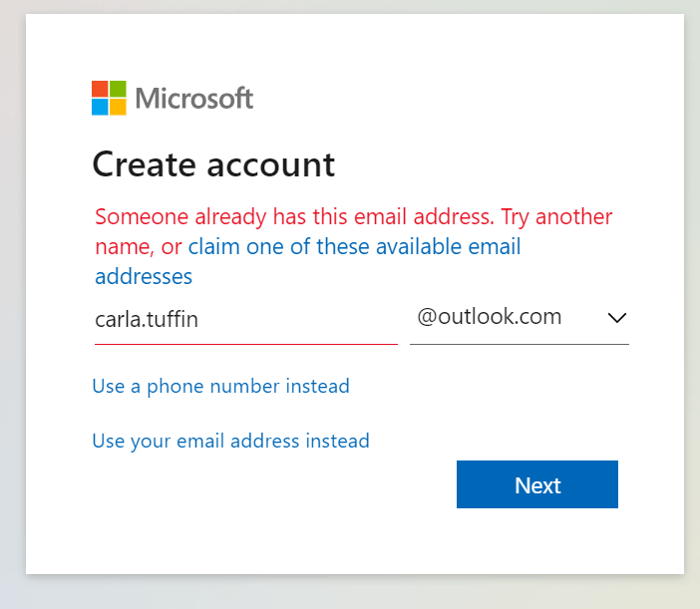The height and width of the screenshot is (609, 700).
Task: Click the Microsoft wordmark text
Action: (x=194, y=99)
